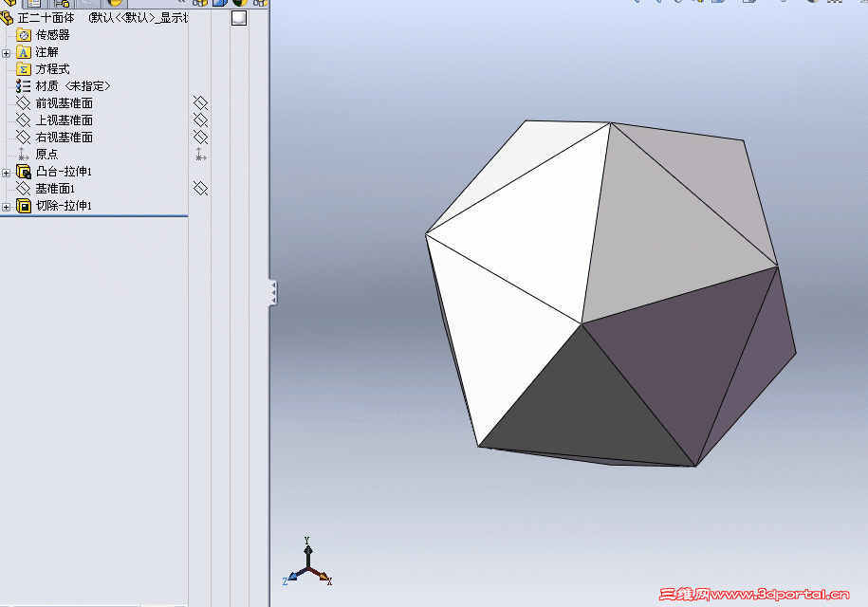Select the 上视基准面 plane icon in tree
Viewport: 868px width, 607px height.
click(x=24, y=120)
